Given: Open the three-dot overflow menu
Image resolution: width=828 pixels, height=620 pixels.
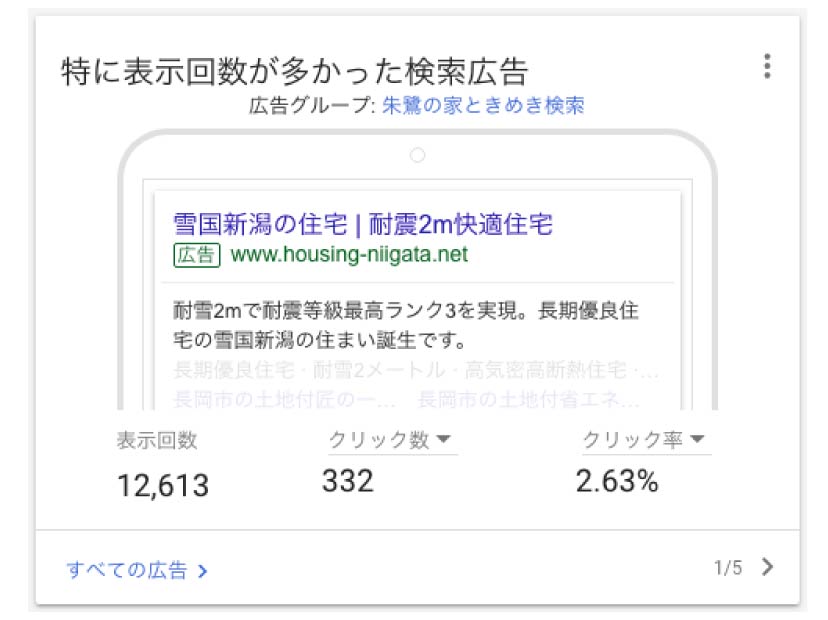Looking at the screenshot, I should 768,66.
